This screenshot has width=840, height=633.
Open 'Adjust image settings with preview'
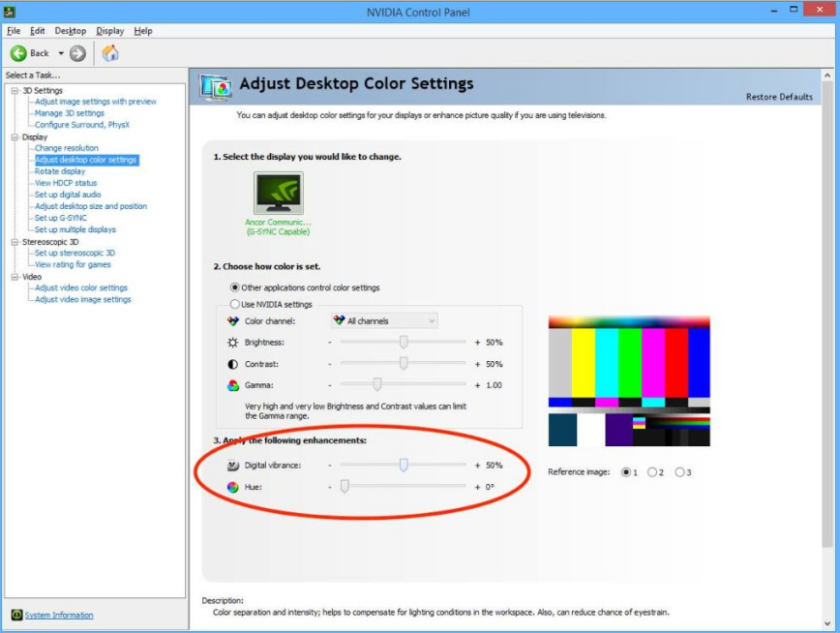tap(96, 102)
